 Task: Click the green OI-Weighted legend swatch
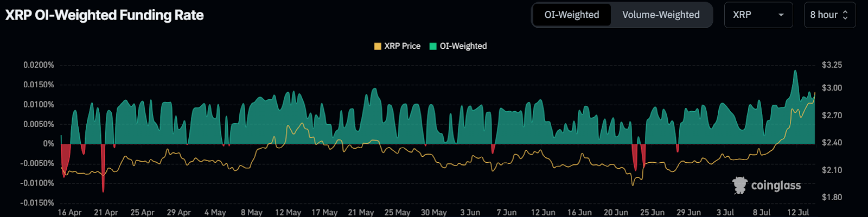(433, 46)
